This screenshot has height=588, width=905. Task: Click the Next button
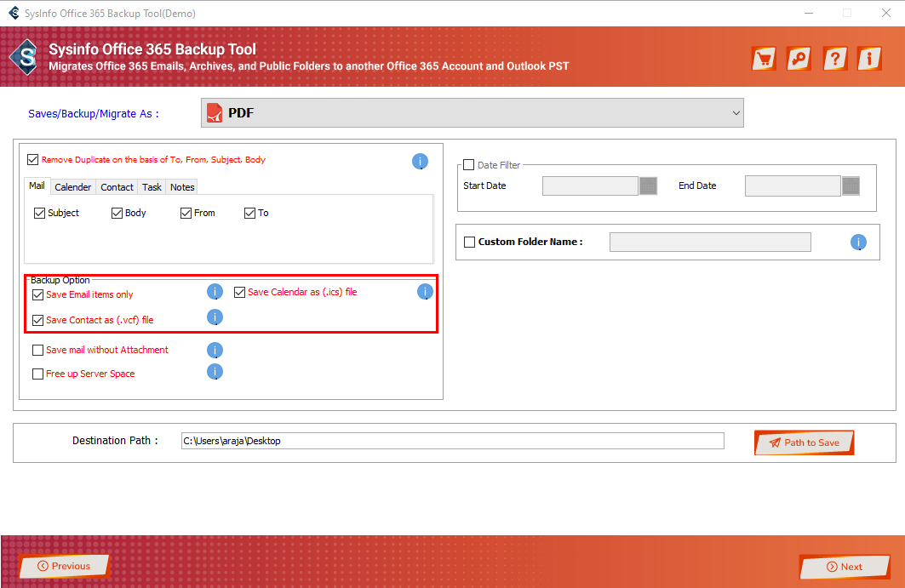(x=845, y=567)
